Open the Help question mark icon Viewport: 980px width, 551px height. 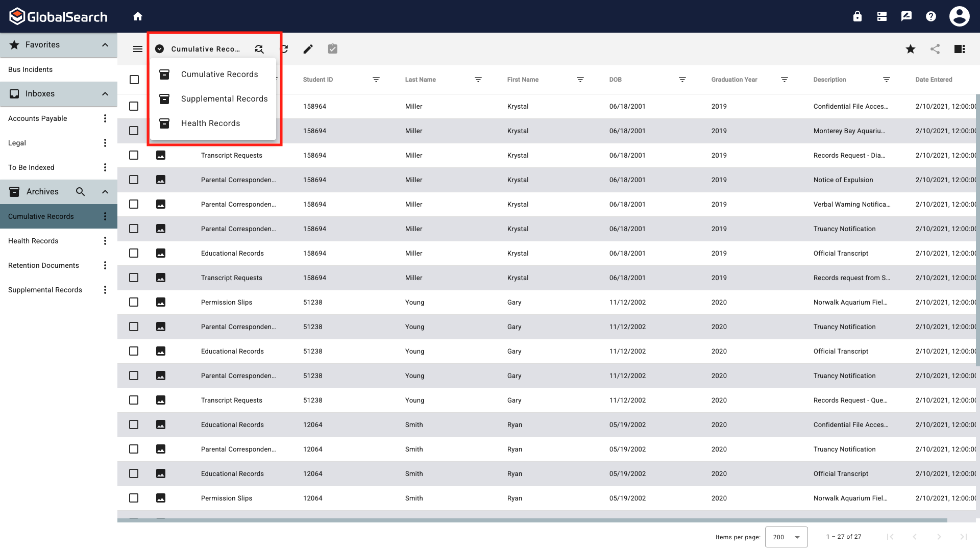(x=930, y=16)
